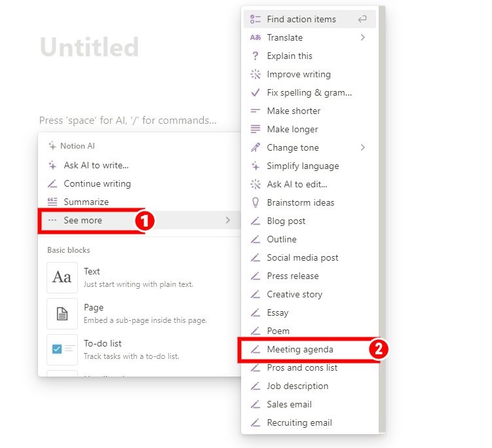Click the Find action items checklist icon
Viewport: 492px width, 448px height.
(255, 20)
